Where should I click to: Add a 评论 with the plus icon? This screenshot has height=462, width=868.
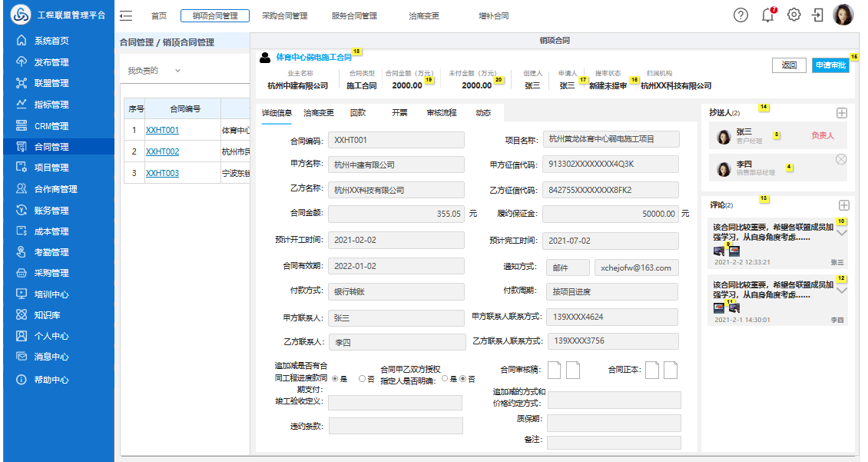(x=843, y=205)
